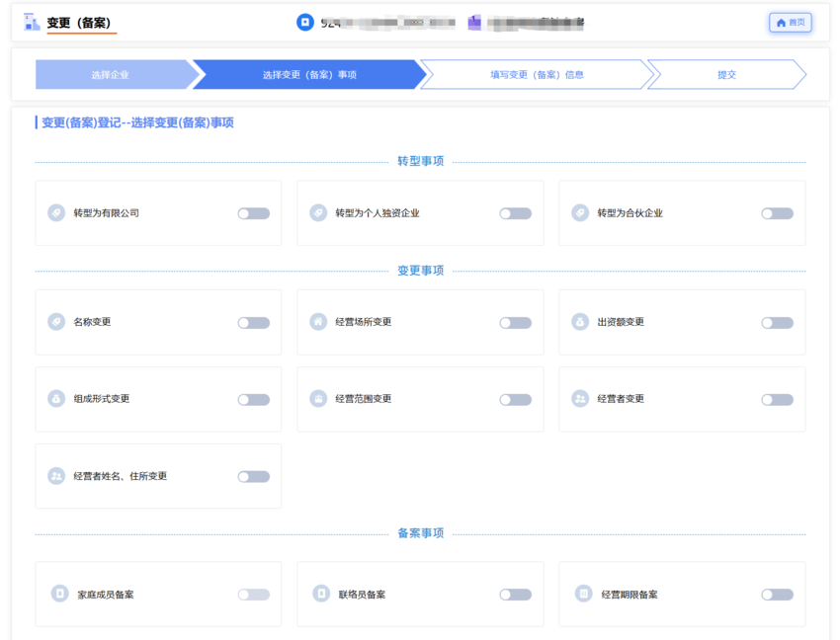Screen dimensions: 840x640
Task: Open the 填写变更（备案）信息 step
Action: click(x=537, y=75)
